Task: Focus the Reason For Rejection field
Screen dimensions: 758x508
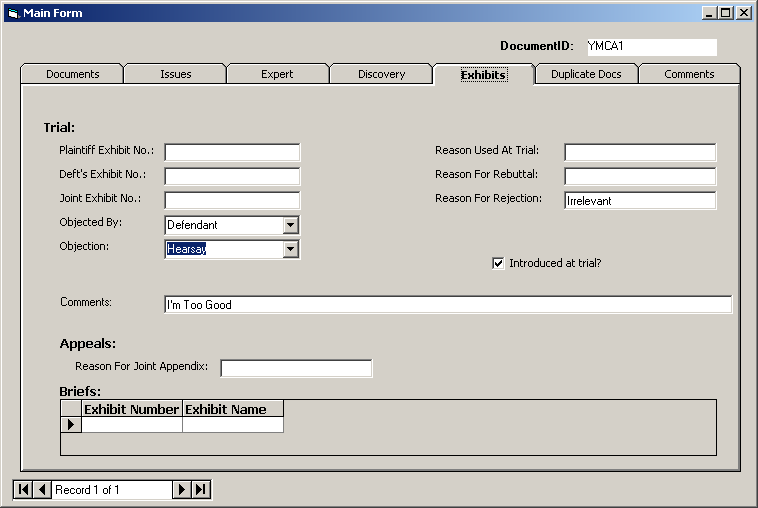Action: 640,201
